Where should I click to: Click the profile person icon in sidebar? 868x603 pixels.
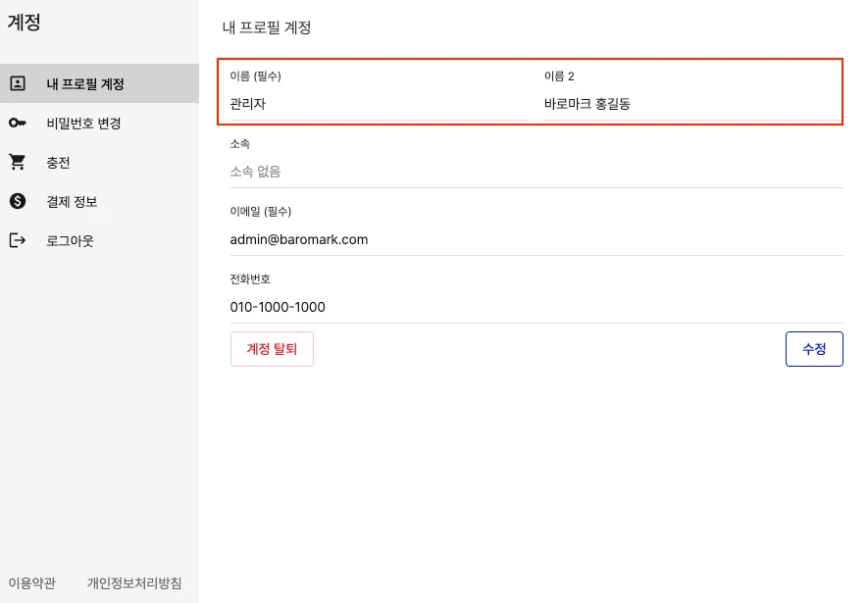tap(17, 83)
